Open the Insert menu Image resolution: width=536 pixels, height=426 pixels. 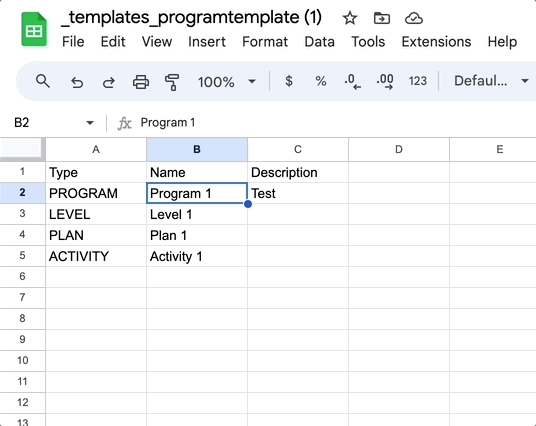point(207,42)
